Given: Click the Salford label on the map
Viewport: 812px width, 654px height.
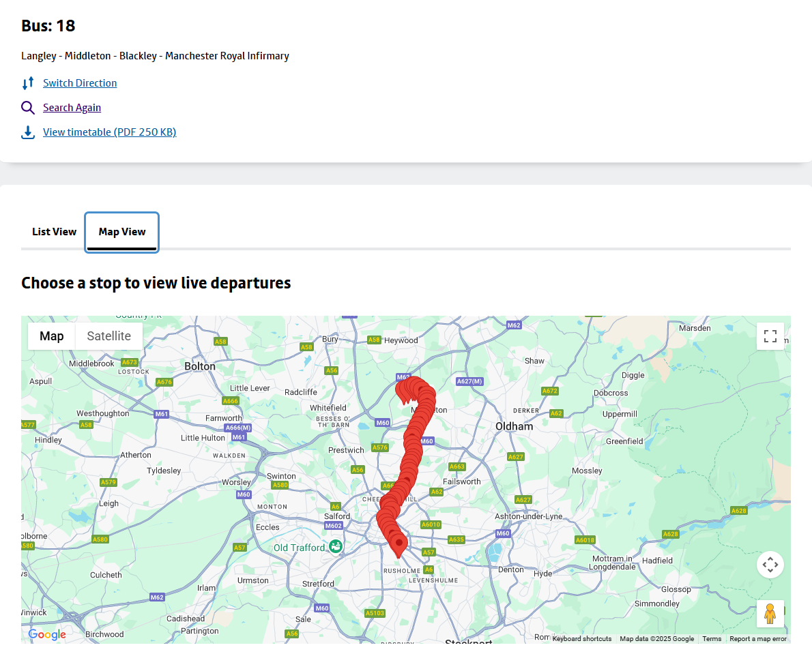Looking at the screenshot, I should click(337, 516).
